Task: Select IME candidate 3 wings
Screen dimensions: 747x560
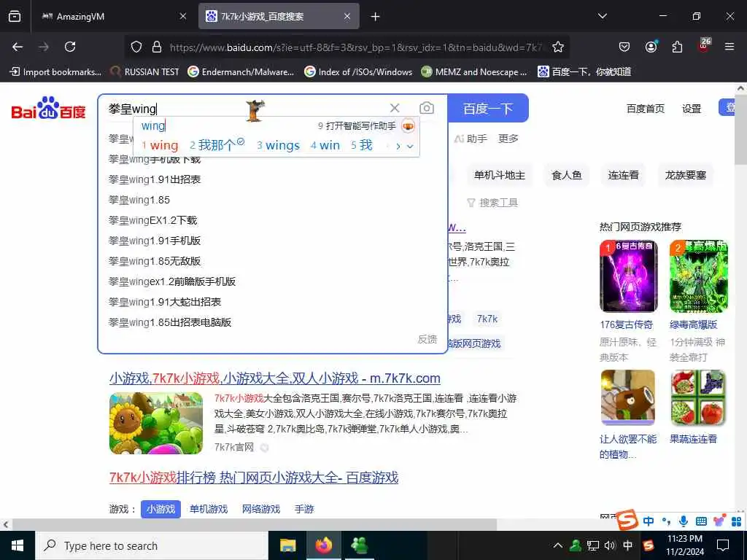Action: 278,145
